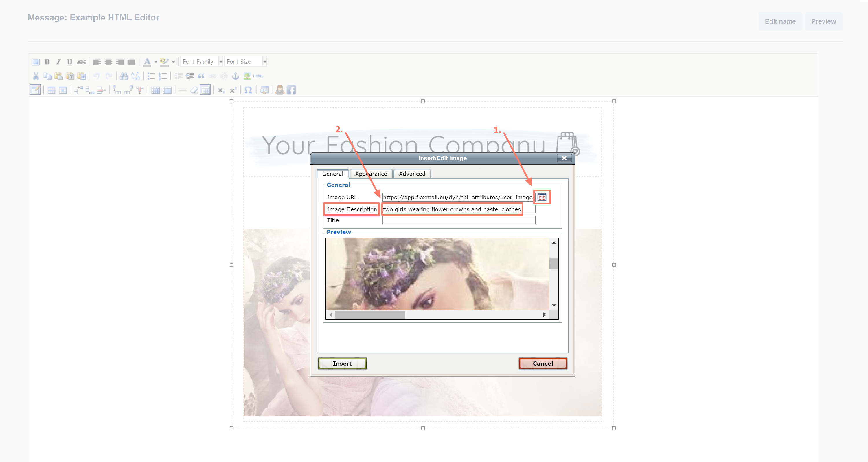This screenshot has height=462, width=868.
Task: Click the insert image tree icon
Action: [x=247, y=76]
